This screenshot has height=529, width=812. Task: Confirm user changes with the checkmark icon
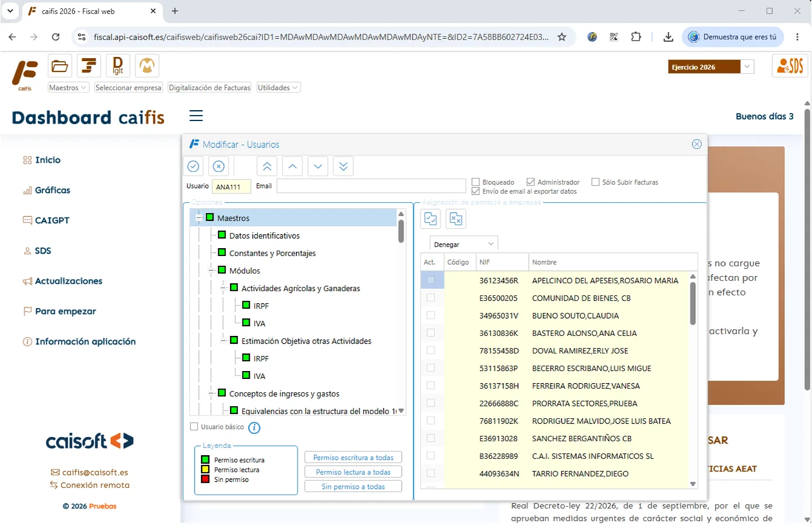194,166
